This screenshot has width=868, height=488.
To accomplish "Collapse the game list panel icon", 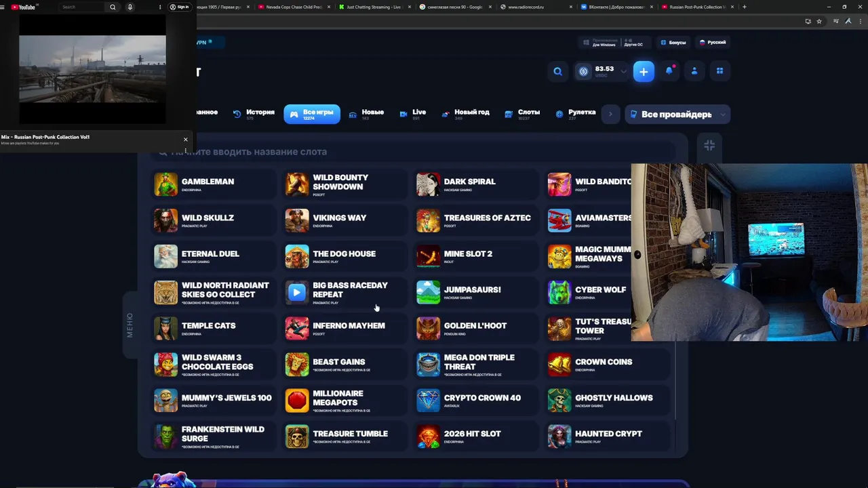I will 709,145.
